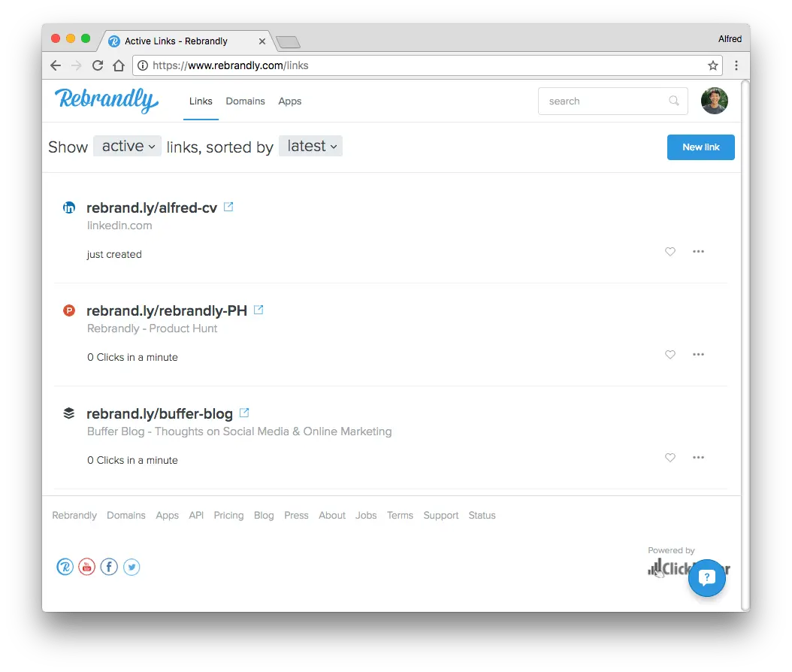Open the help chat bubble
The height and width of the screenshot is (672, 792).
707,578
